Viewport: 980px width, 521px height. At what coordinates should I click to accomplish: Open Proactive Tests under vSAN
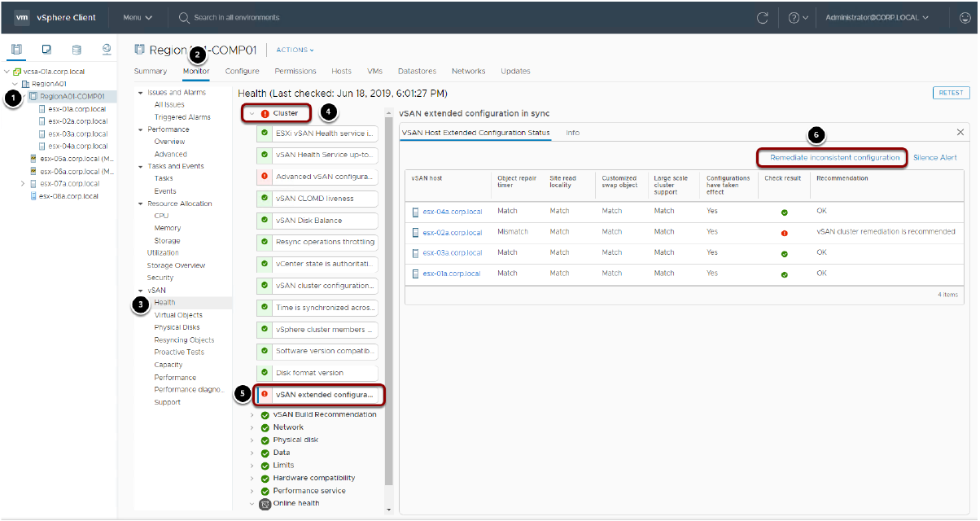coord(179,352)
